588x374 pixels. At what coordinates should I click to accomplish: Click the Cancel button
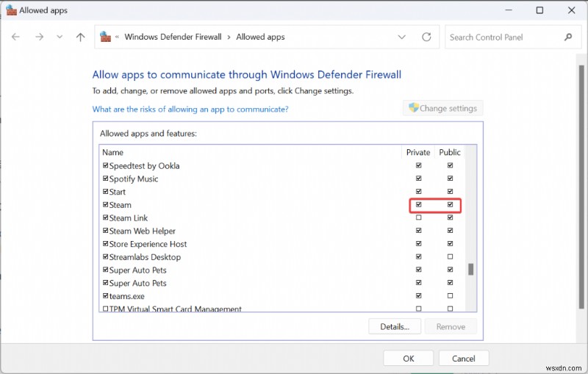(x=464, y=359)
